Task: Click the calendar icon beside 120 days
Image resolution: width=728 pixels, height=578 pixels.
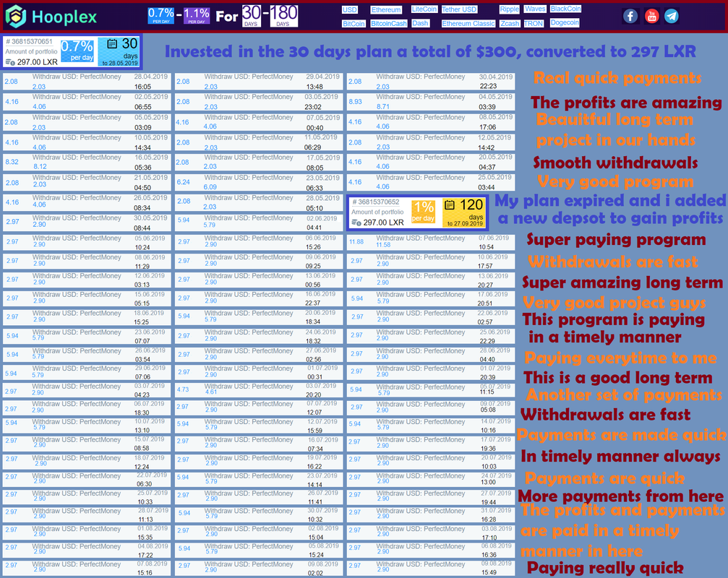Action: pyautogui.click(x=449, y=204)
